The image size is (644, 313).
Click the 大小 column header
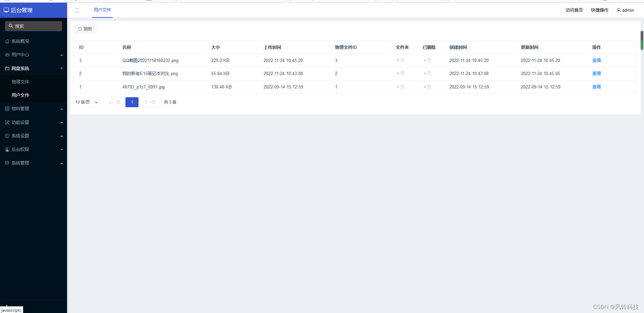[216, 47]
